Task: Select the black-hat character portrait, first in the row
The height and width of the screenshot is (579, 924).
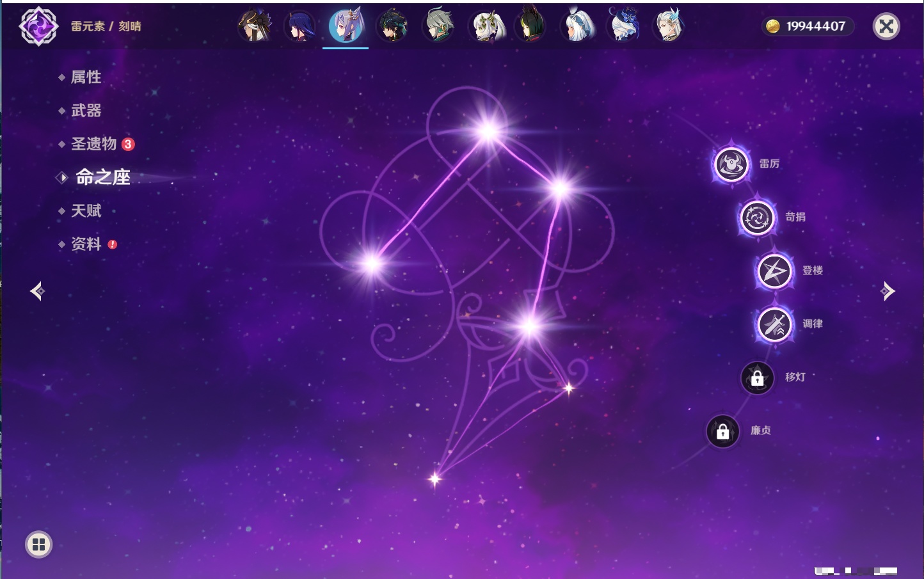Action: [255, 26]
